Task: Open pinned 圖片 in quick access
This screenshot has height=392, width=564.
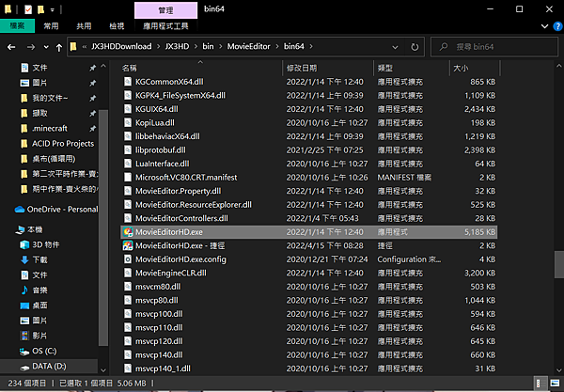Action: tap(39, 83)
